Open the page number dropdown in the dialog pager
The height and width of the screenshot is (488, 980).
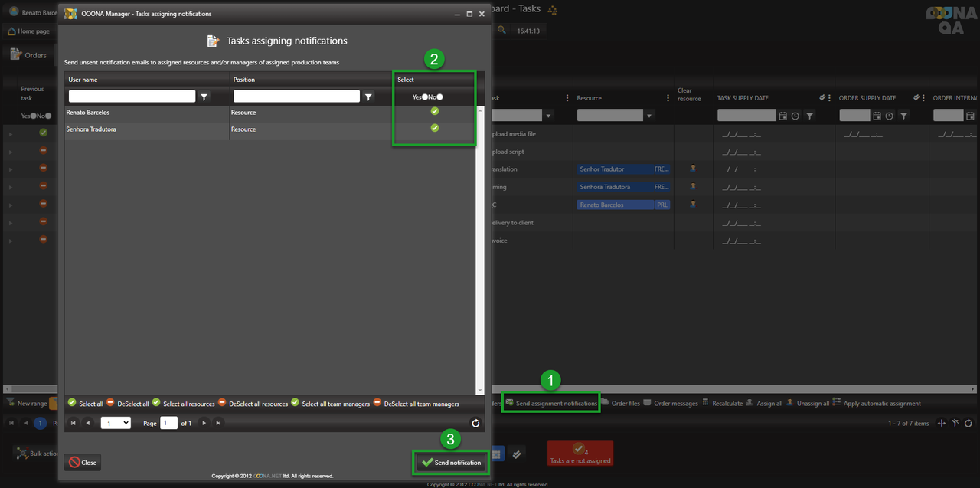(x=116, y=423)
